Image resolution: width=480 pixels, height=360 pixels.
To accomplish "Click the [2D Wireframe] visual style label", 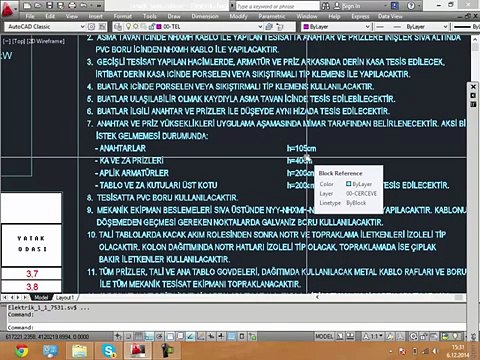I will [45, 41].
